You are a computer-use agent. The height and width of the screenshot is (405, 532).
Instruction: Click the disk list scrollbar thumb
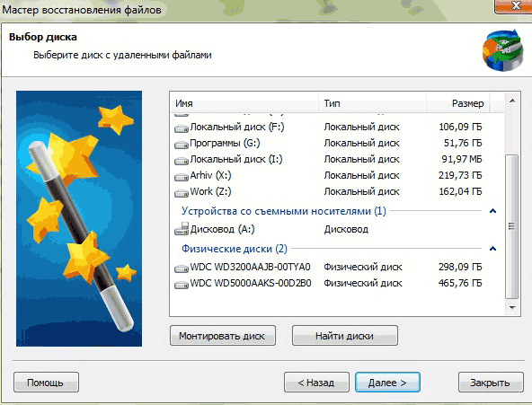point(512,226)
